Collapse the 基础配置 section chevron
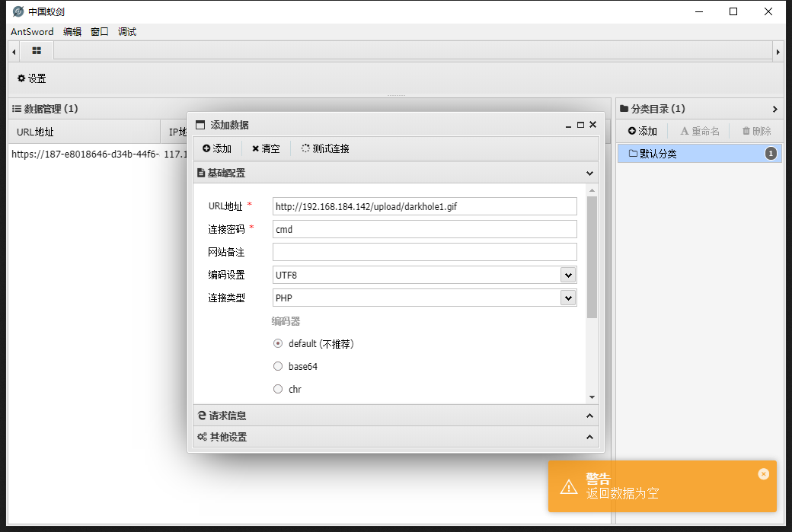This screenshot has width=792, height=532. [589, 173]
